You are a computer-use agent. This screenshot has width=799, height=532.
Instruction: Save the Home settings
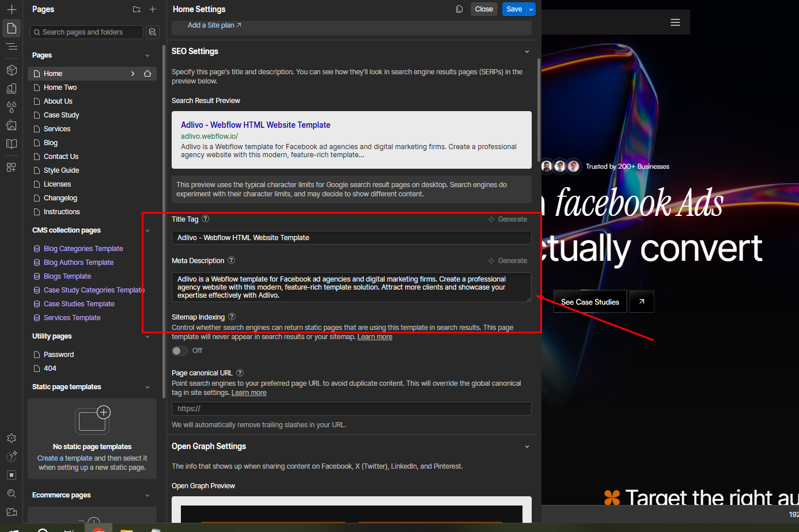514,9
